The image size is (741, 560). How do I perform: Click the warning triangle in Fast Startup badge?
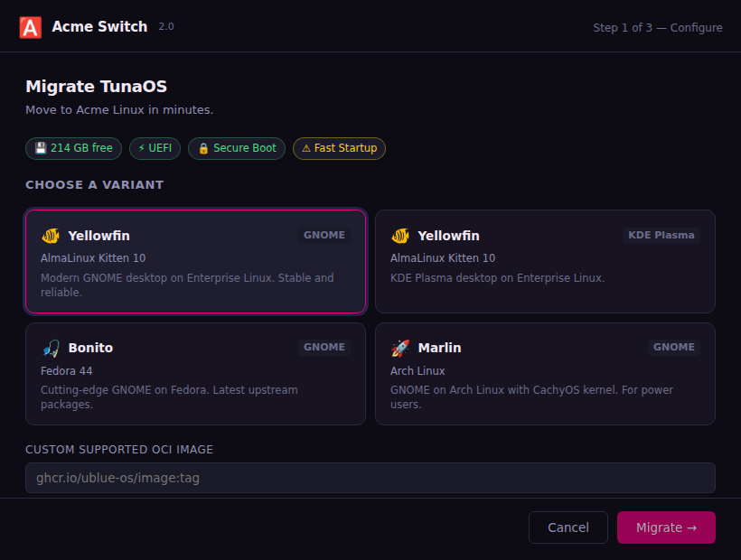pos(306,148)
